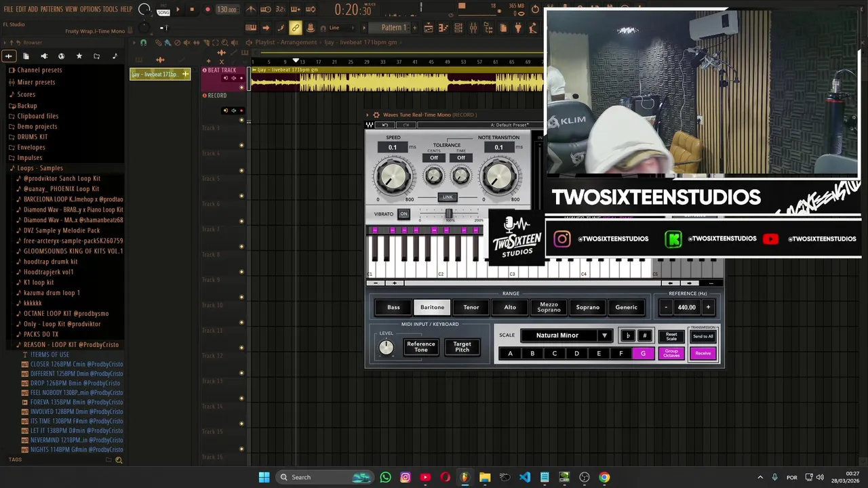Expand the DRUMS KIT folder
Viewport: 868px width, 488px height.
point(32,137)
